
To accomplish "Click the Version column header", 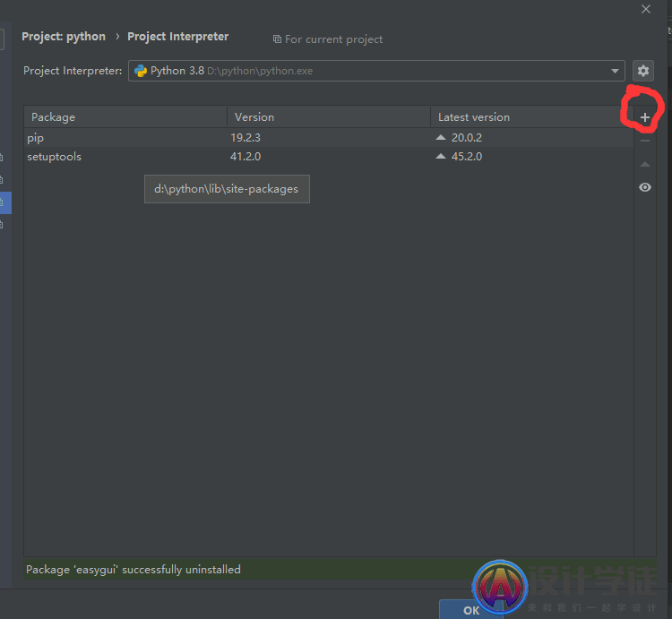I will (328, 117).
